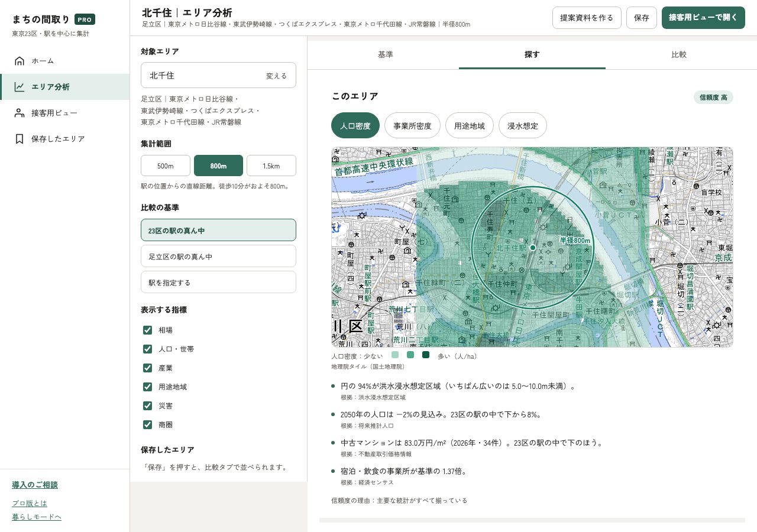This screenshot has width=757, height=532.
Task: Show the 用途地域 map layer
Action: tap(470, 125)
